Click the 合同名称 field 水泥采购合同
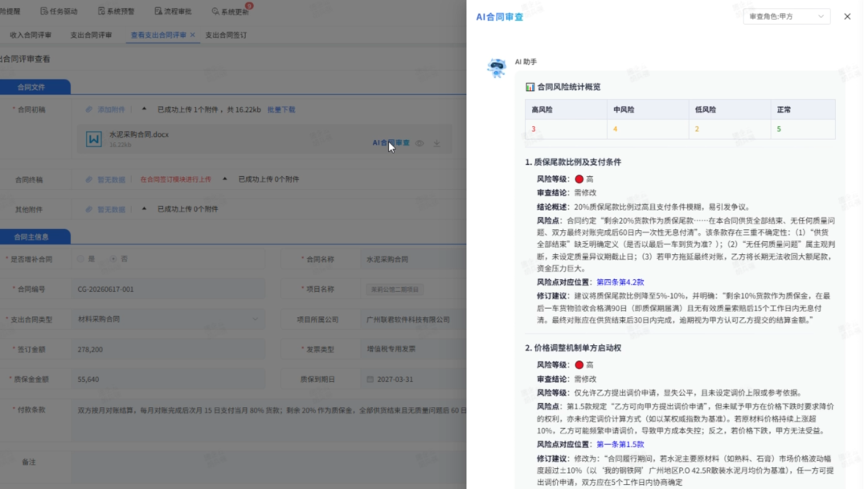This screenshot has height=489, width=868. [x=414, y=259]
